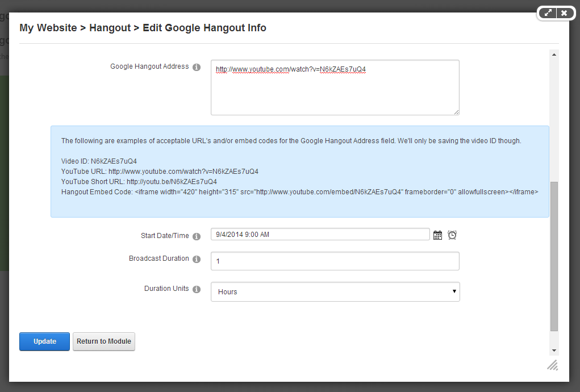Click the 'Broadcast Duration' label

158,258
